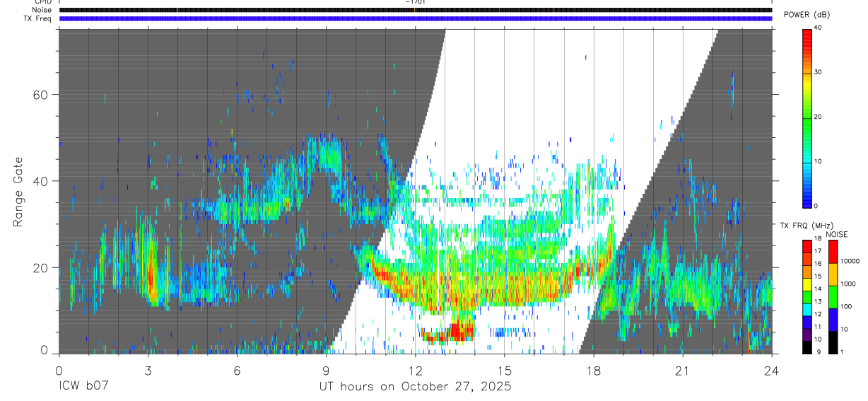Click the green swatch in TX FRQ legend
Viewport: 868px width, 401px height.
coord(807,297)
